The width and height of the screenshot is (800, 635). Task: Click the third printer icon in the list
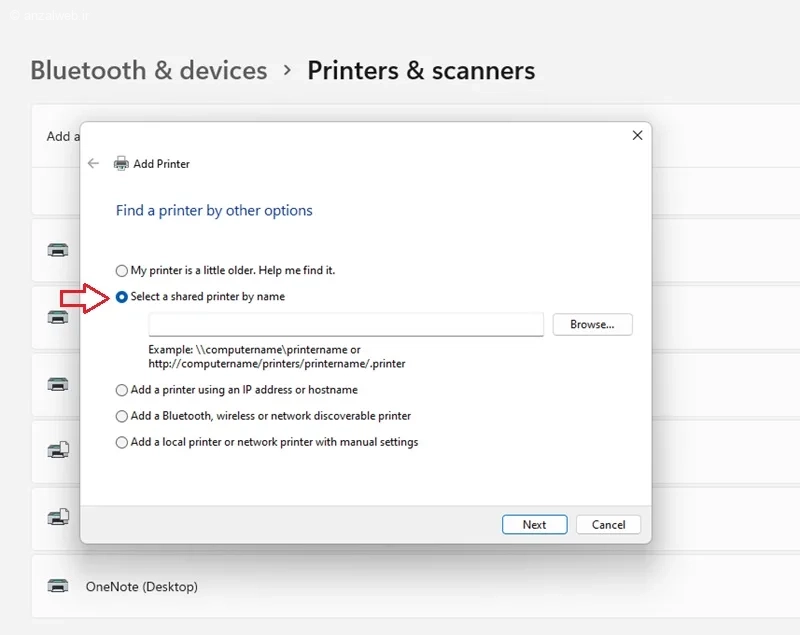coord(58,384)
